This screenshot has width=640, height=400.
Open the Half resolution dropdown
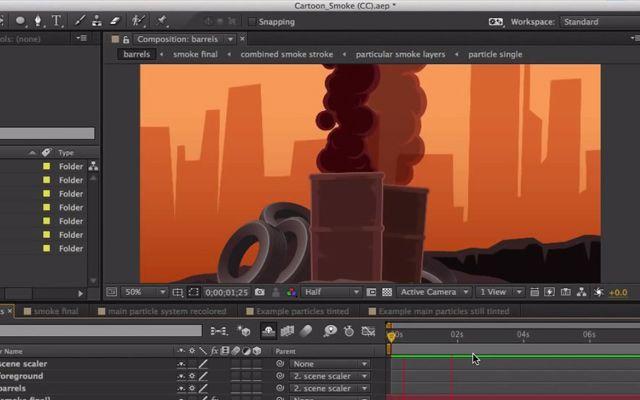pos(331,292)
